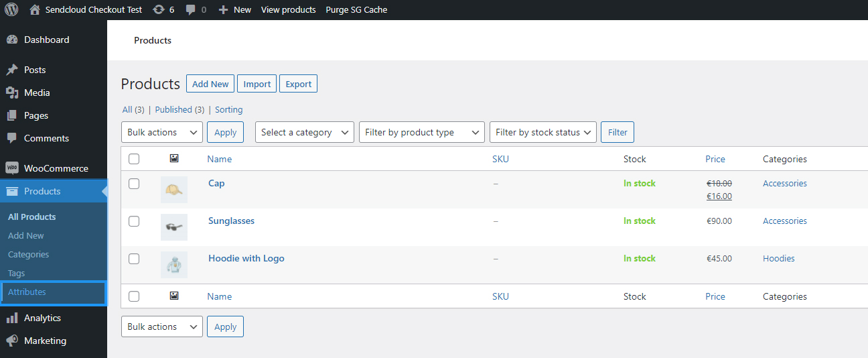Open the Sunglasses product thumbnail
868x358 pixels.
click(x=174, y=227)
